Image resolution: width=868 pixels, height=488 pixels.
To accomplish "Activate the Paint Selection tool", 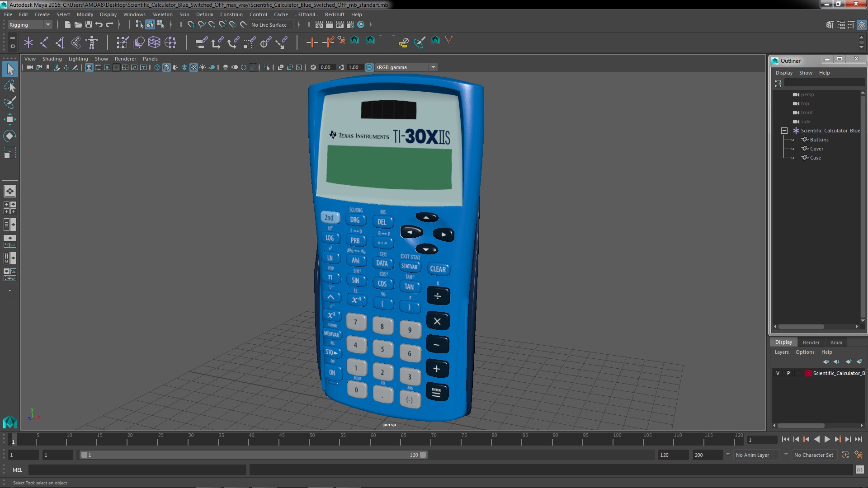I will [x=10, y=103].
